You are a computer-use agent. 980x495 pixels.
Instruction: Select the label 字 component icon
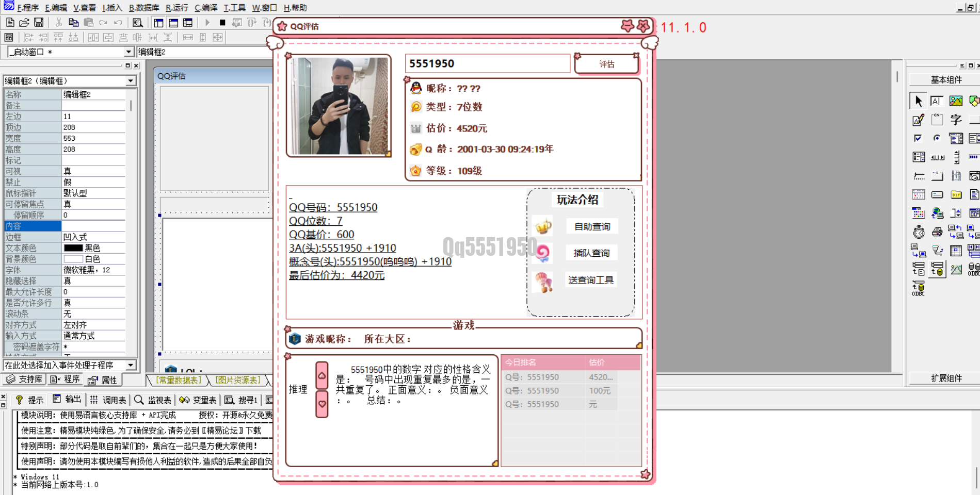(x=956, y=120)
